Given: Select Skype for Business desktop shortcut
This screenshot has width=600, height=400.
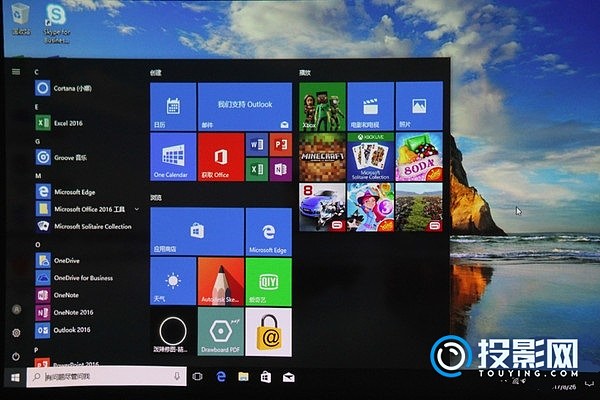Looking at the screenshot, I should (x=57, y=24).
